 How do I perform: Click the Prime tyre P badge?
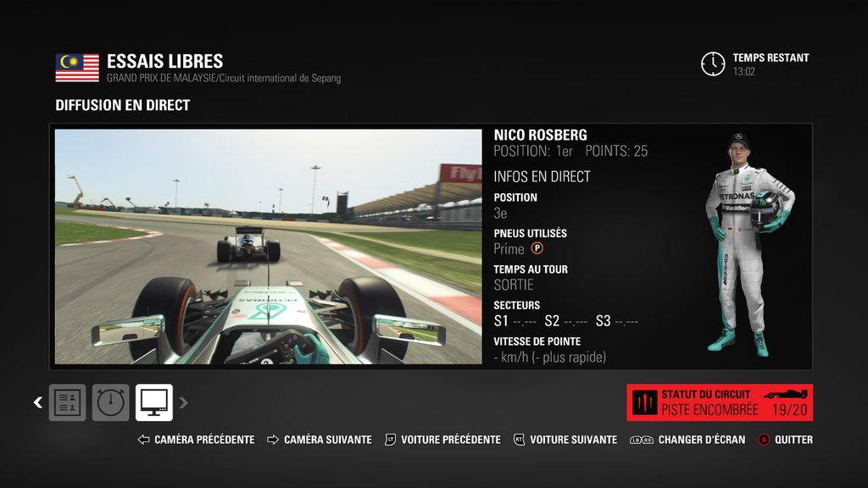pos(537,248)
